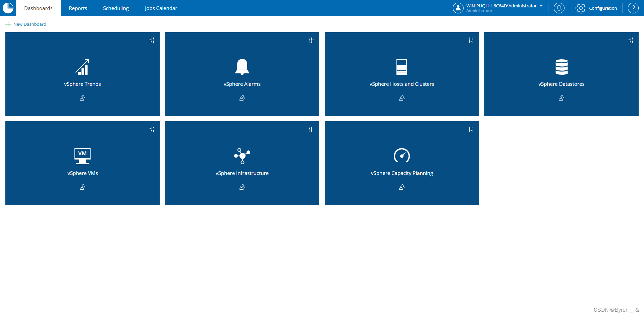Screen dimensions: 644x316
Task: Open the Administrator account dropdown
Action: tap(541, 6)
